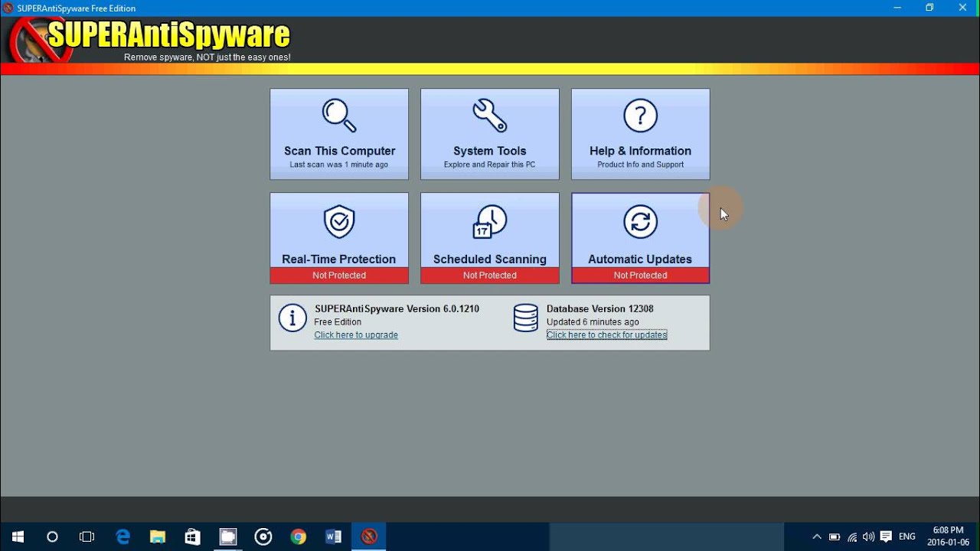Open the Scan This Computer tile
The width and height of the screenshot is (980, 551).
339,134
